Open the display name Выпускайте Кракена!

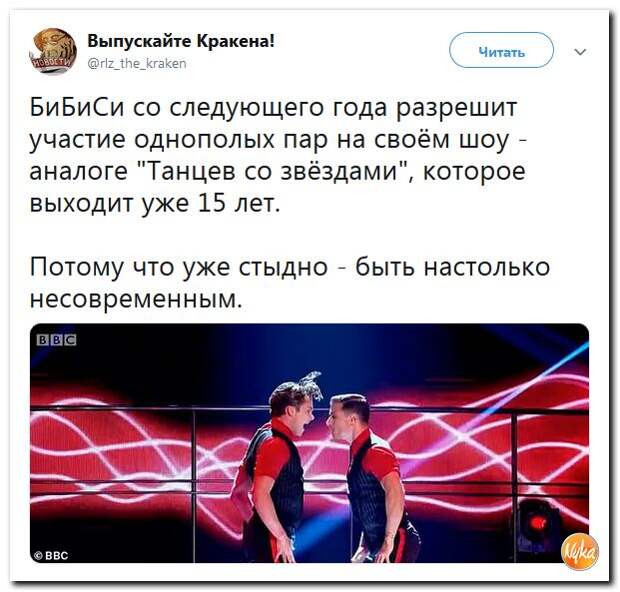[x=180, y=41]
